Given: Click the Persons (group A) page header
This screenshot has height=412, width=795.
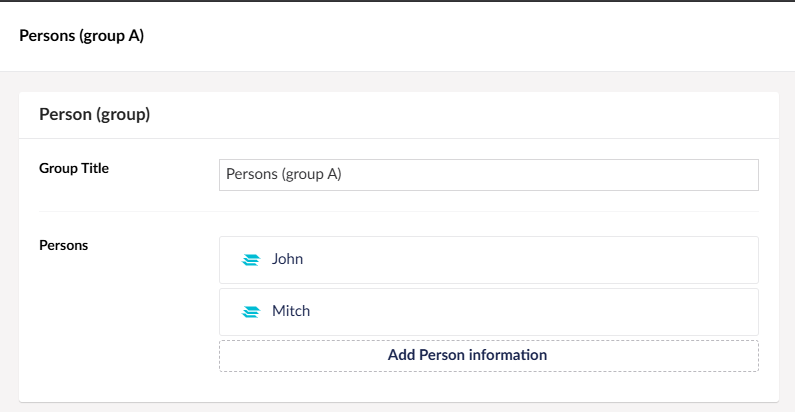Looking at the screenshot, I should [82, 36].
